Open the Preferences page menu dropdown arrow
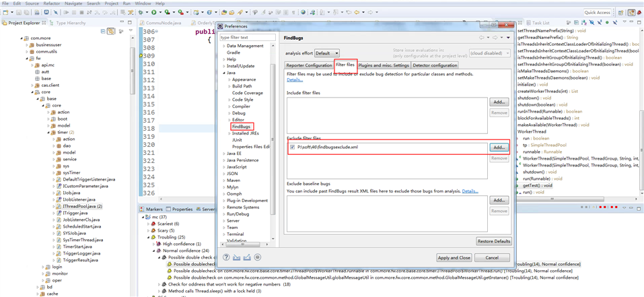Viewport: 644px width, 297px height. (x=508, y=38)
